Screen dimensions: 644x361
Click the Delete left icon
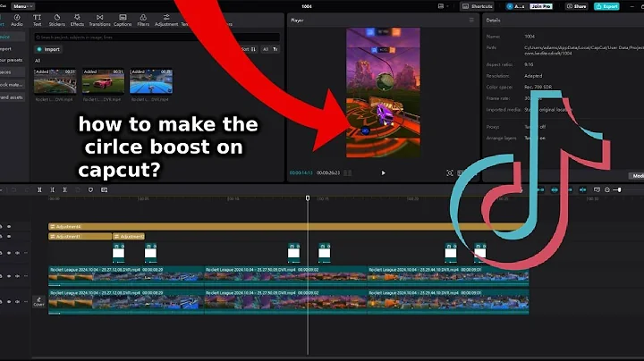(52, 190)
